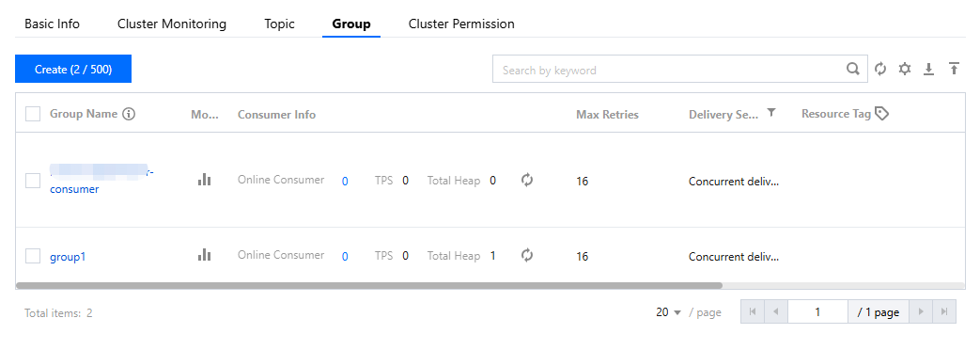Select the consumer group row checkbox
The image size is (980, 350).
pyautogui.click(x=33, y=181)
